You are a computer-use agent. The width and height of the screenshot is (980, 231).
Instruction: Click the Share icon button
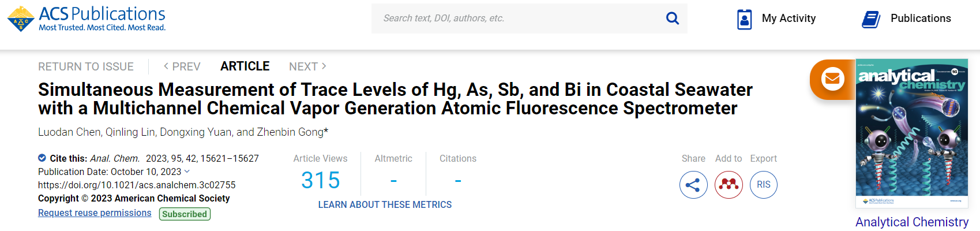click(693, 185)
